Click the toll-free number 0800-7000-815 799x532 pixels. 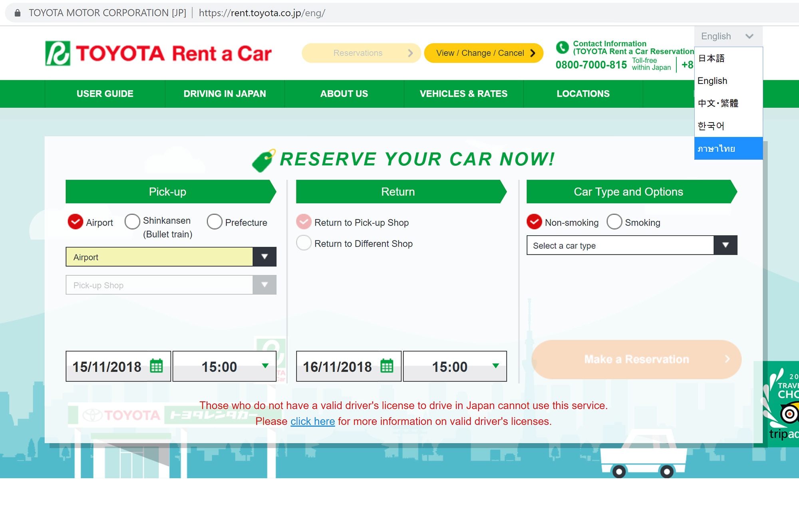tap(591, 65)
